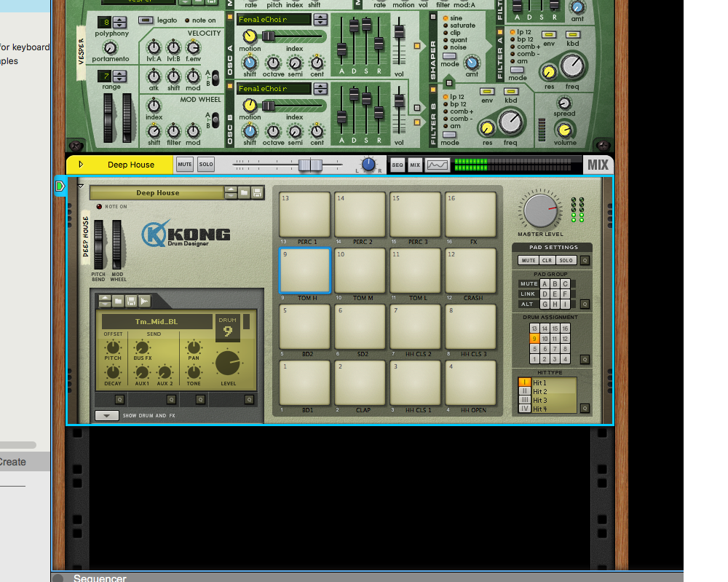Click the drum panel browse folder icon
The width and height of the screenshot is (728, 582).
[118, 301]
